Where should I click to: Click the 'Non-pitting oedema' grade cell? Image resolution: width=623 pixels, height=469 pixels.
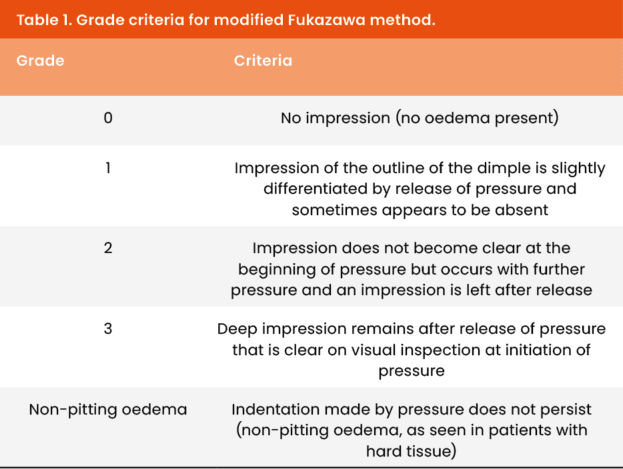pyautogui.click(x=108, y=409)
